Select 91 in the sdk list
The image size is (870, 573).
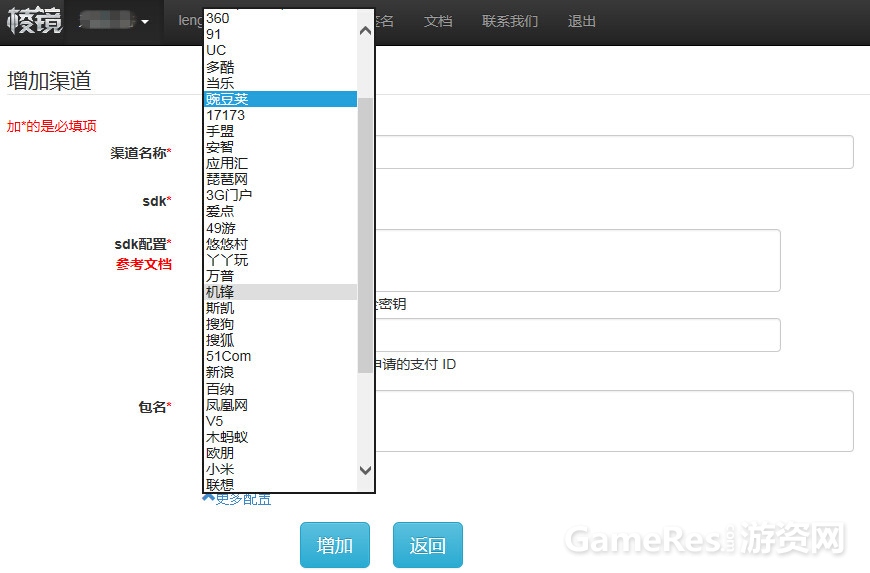281,34
